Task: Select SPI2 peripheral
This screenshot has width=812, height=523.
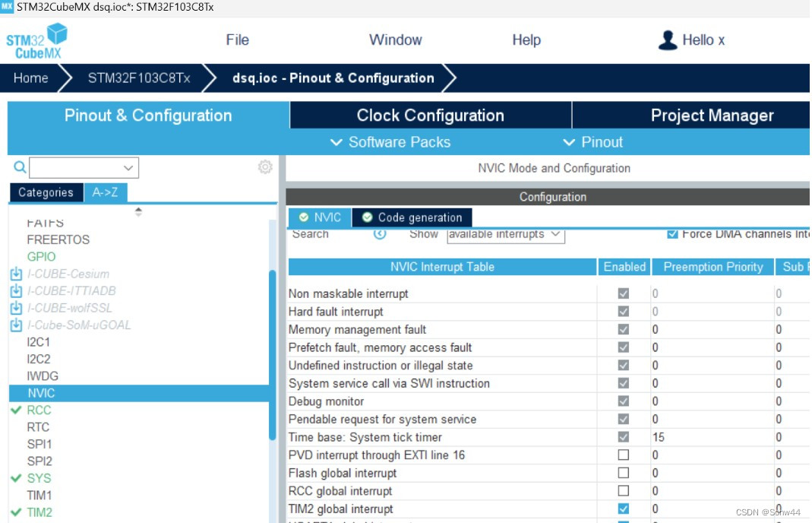Action: [39, 461]
